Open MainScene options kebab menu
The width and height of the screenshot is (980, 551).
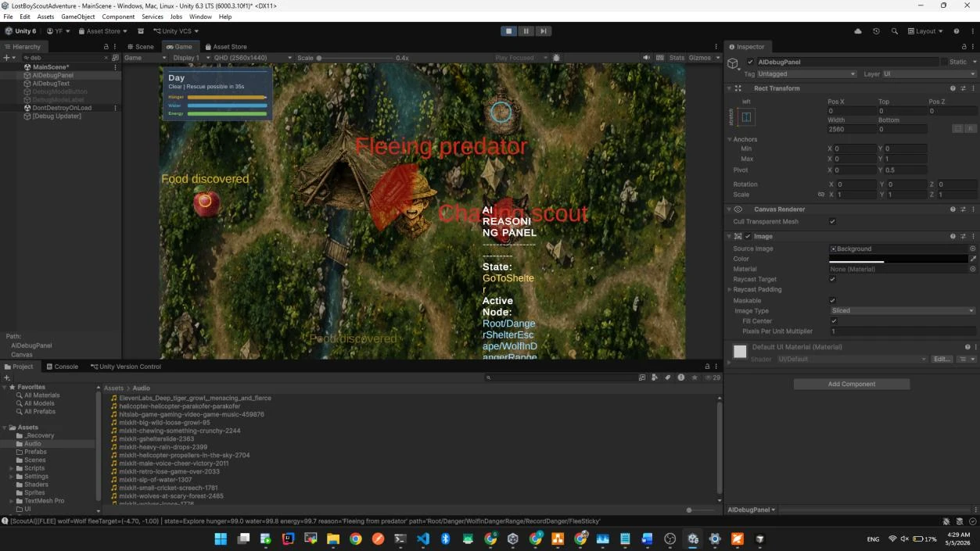tap(116, 67)
